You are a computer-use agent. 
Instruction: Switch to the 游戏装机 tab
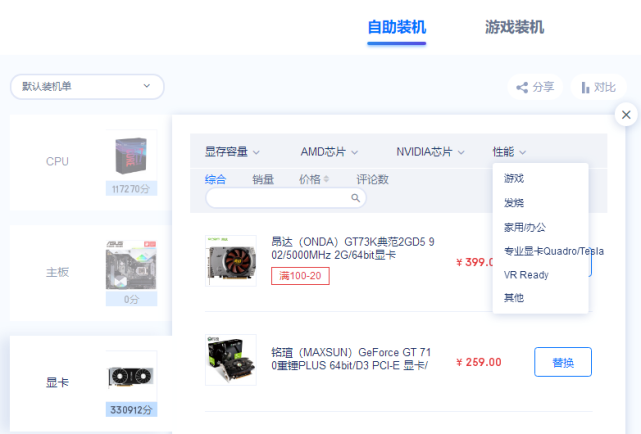tap(514, 27)
